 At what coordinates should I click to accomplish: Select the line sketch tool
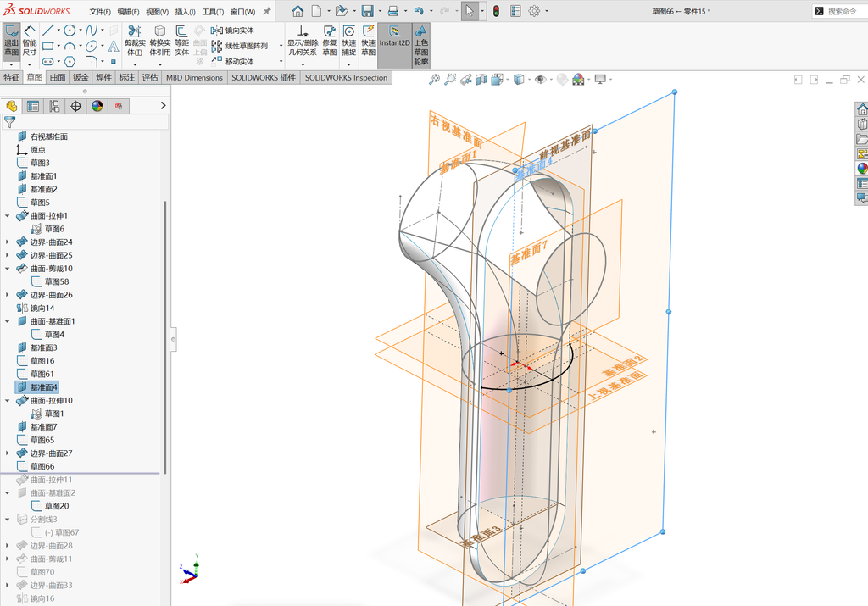tap(48, 31)
